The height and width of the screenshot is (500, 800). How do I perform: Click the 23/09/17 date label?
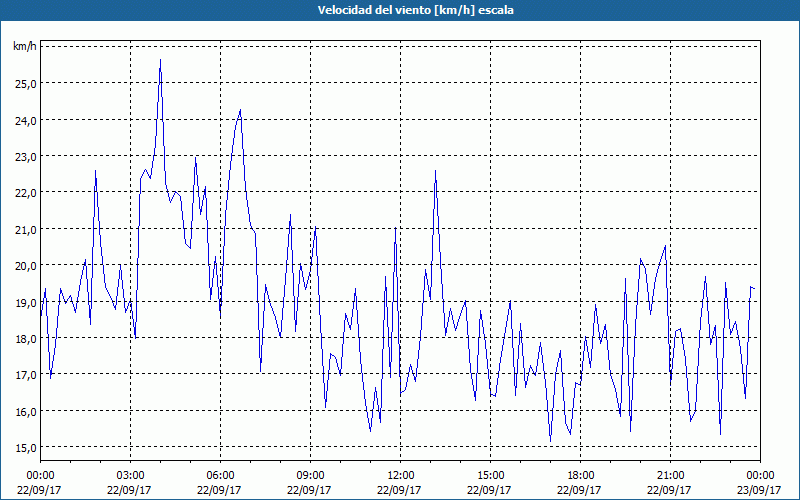click(759, 490)
